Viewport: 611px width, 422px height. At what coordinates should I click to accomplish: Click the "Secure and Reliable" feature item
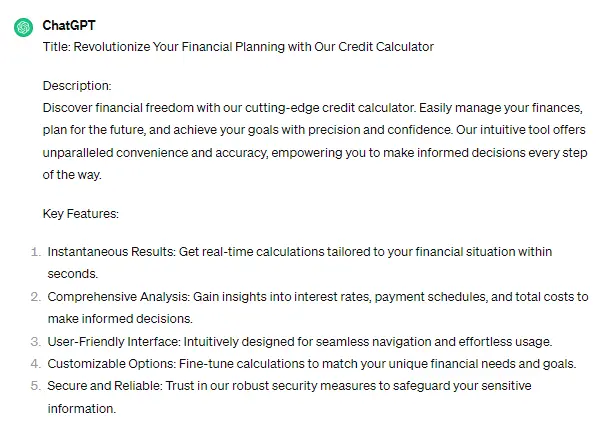289,386
